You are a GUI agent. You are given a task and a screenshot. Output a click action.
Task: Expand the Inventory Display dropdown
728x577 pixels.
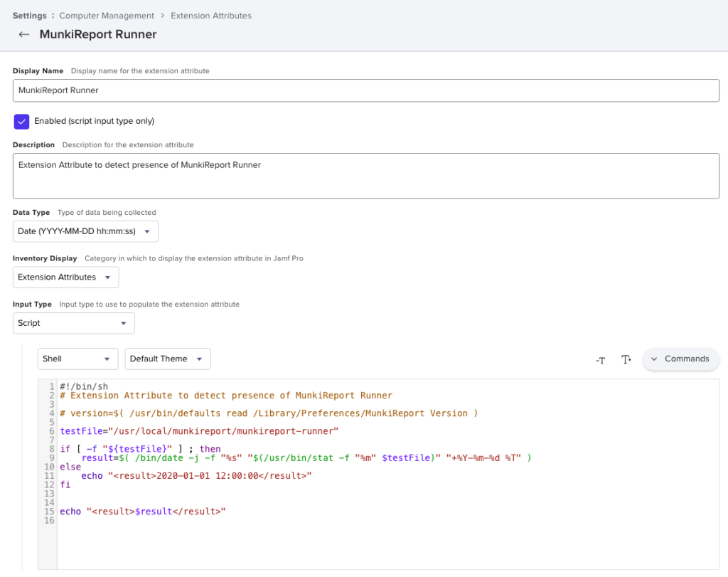(x=65, y=277)
